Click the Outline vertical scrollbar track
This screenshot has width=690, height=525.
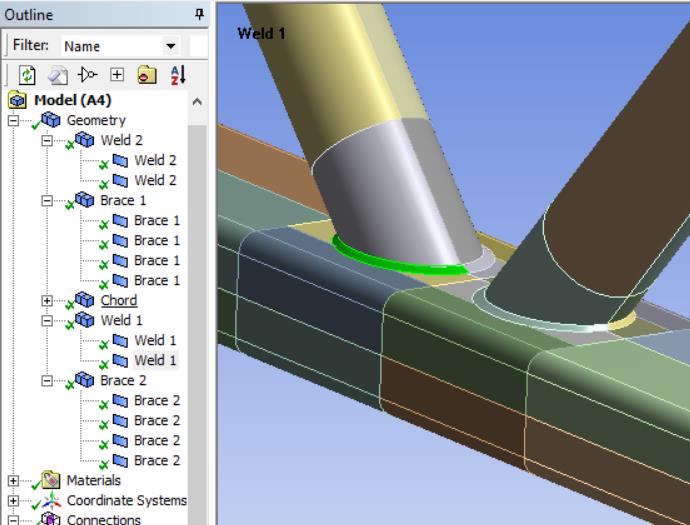(x=197, y=326)
